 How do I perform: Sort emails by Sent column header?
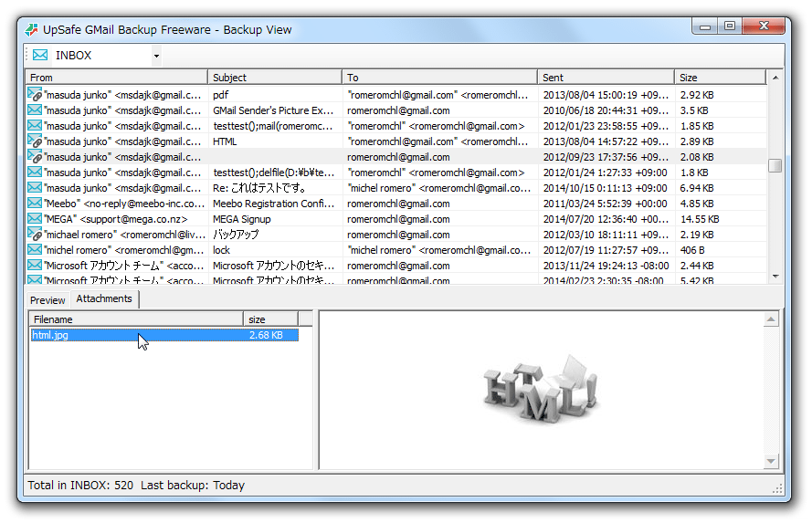coord(606,77)
